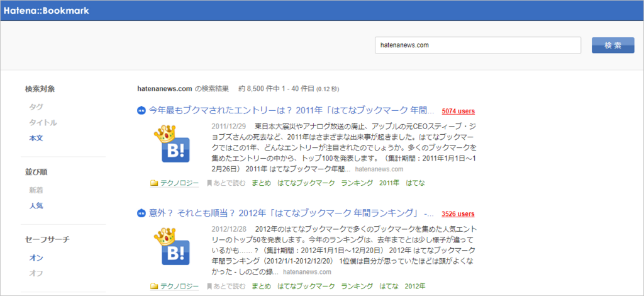Click the 検索 search button

click(613, 45)
